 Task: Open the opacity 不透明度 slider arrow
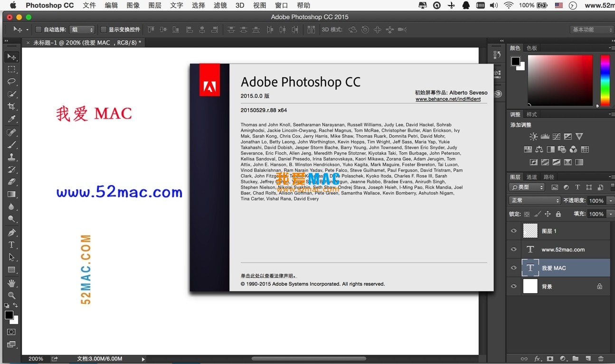(611, 201)
